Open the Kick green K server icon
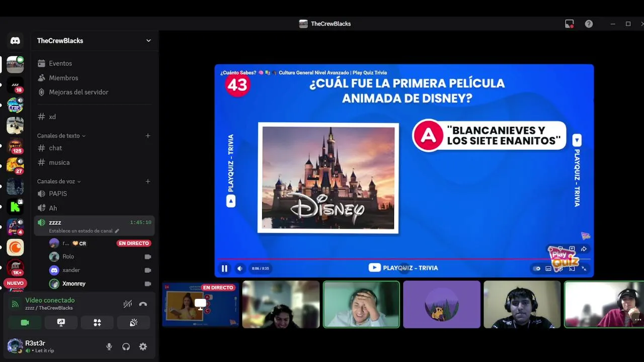 tap(15, 207)
